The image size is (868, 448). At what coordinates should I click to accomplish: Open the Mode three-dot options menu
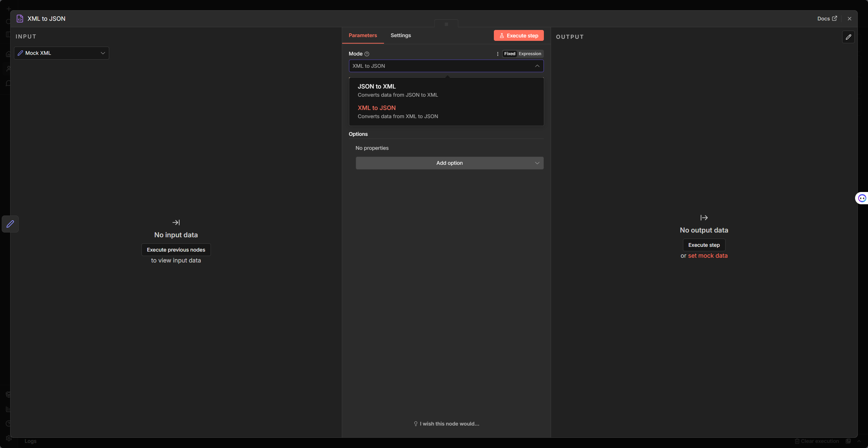(498, 54)
